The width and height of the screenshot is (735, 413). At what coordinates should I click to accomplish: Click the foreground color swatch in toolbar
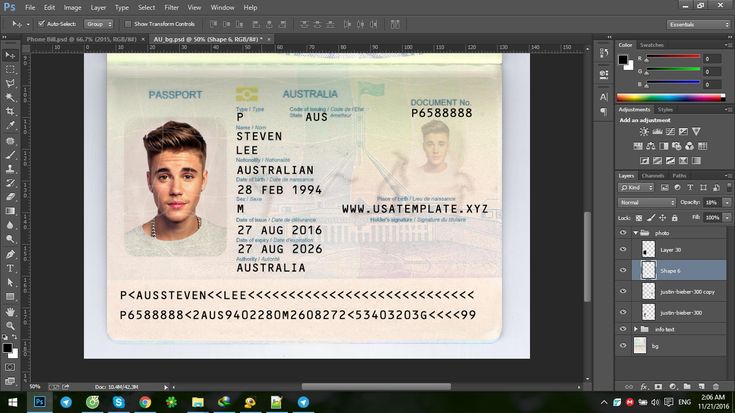pyautogui.click(x=7, y=348)
